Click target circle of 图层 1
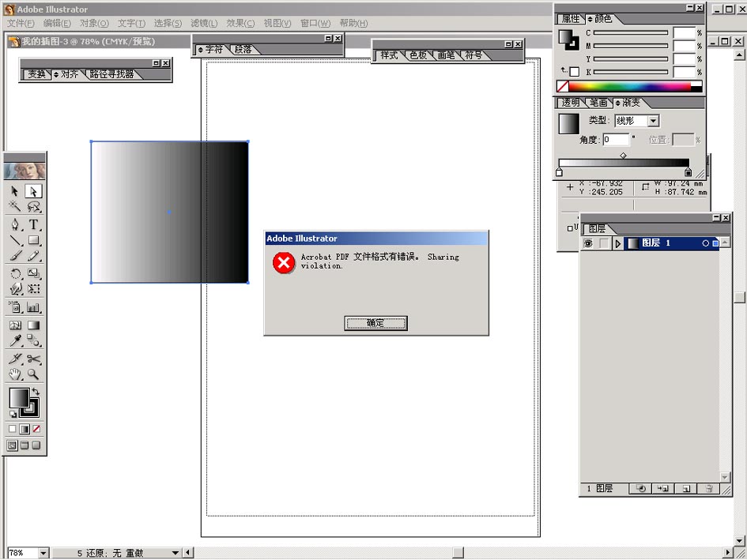Viewport: 747px width, 560px height. pos(706,243)
